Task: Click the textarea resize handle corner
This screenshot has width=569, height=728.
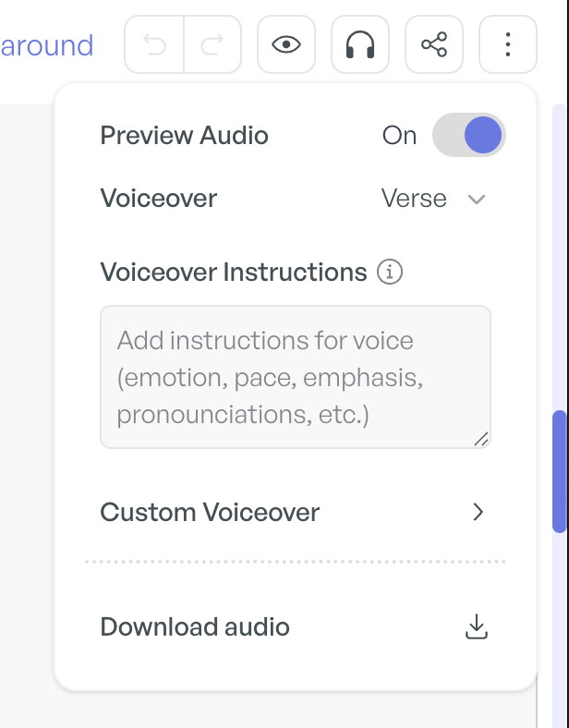Action: pyautogui.click(x=481, y=439)
